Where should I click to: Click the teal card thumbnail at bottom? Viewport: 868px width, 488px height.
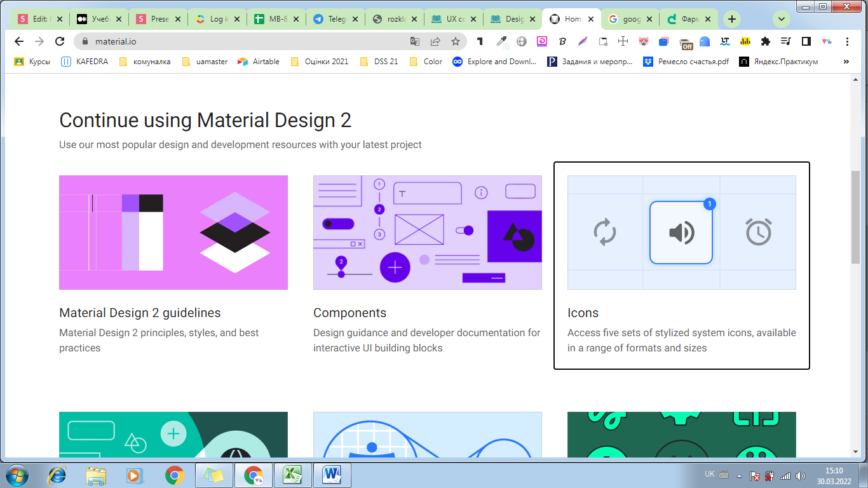click(x=173, y=435)
